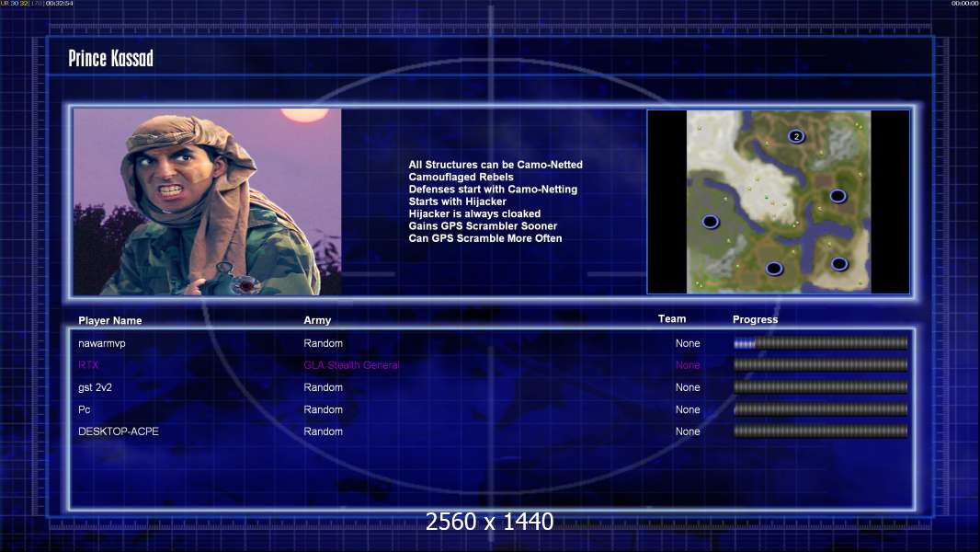Screen dimensions: 980x552
Task: Select player name 'RTX'
Action: pyautogui.click(x=88, y=364)
